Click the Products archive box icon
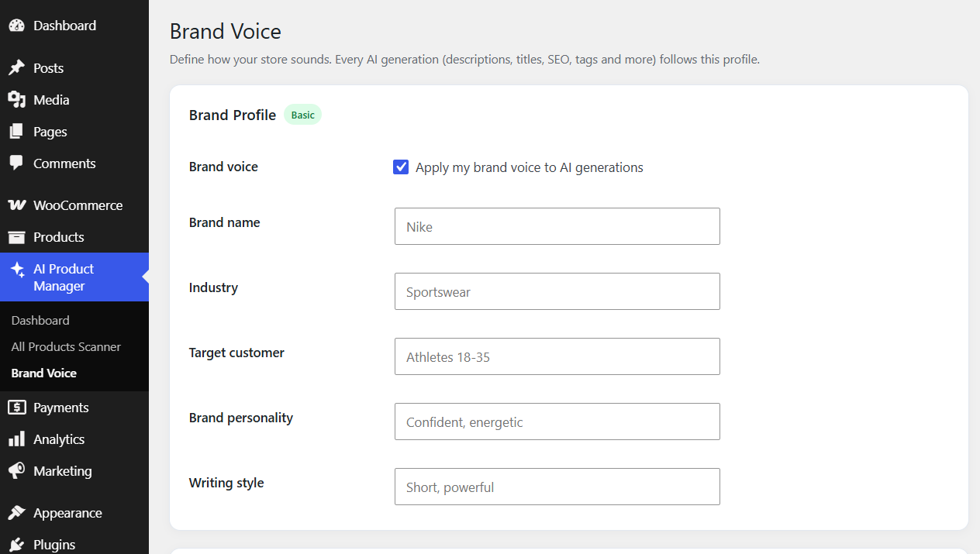 [16, 237]
